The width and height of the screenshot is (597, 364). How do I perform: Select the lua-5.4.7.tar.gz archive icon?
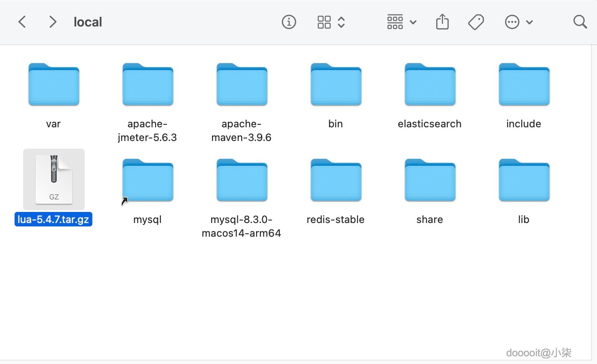tap(54, 179)
